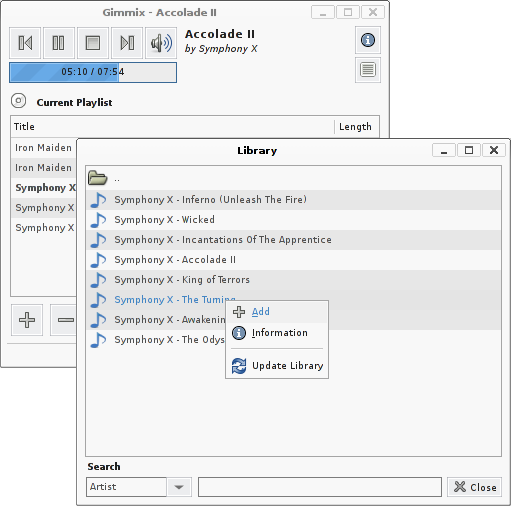Select Symphony X - Accolade II in Library
Viewport: 511px width, 506px height.
coord(293,260)
